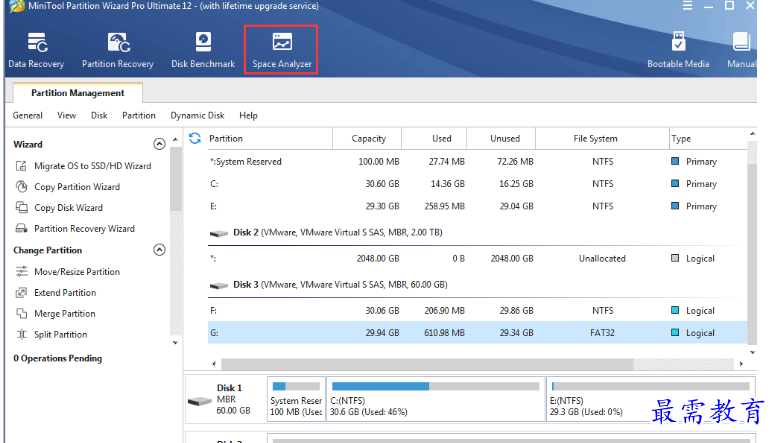Select the Disk 3 drive icon in list
This screenshot has width=773, height=443.
pos(218,285)
